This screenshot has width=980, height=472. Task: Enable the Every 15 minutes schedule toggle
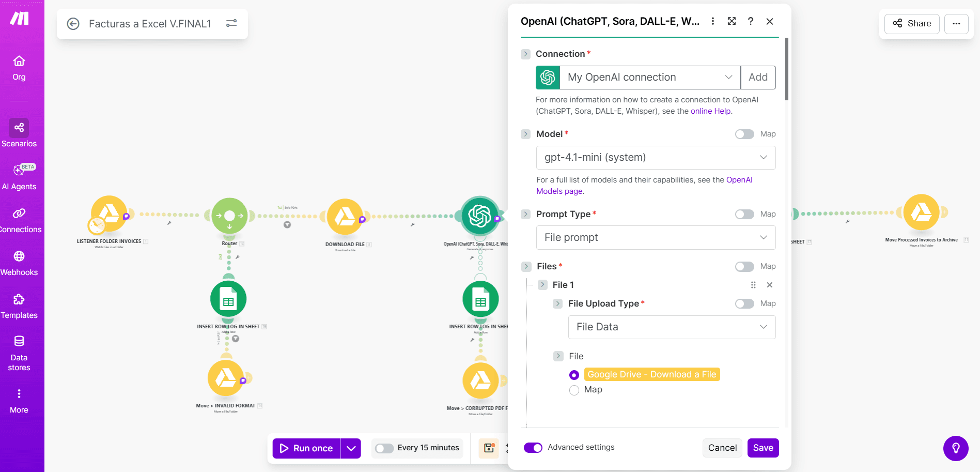click(x=384, y=448)
